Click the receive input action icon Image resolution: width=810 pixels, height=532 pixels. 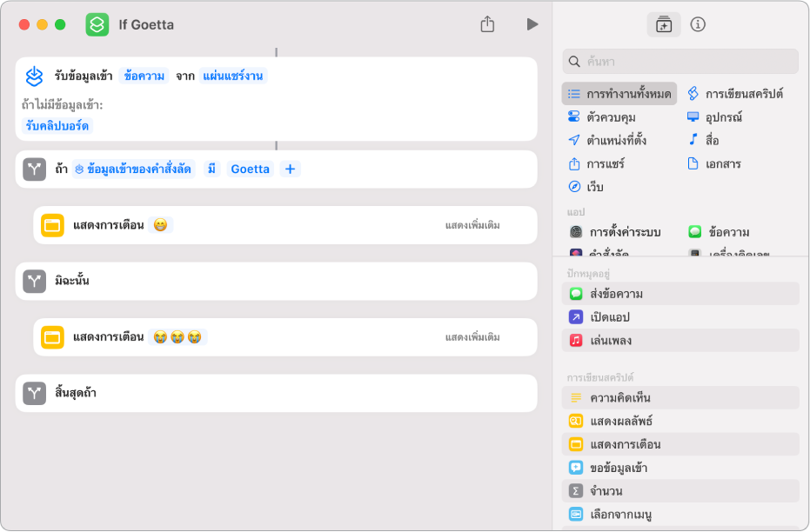pyautogui.click(x=35, y=76)
